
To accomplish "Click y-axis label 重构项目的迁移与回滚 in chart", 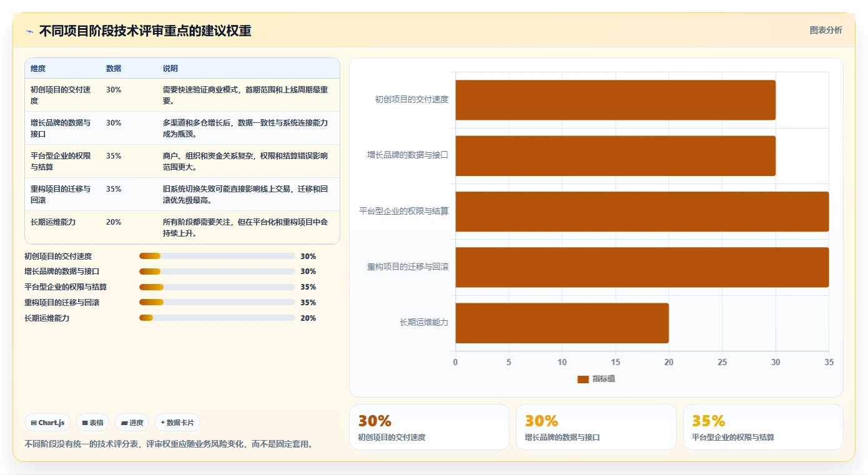I will pyautogui.click(x=408, y=267).
